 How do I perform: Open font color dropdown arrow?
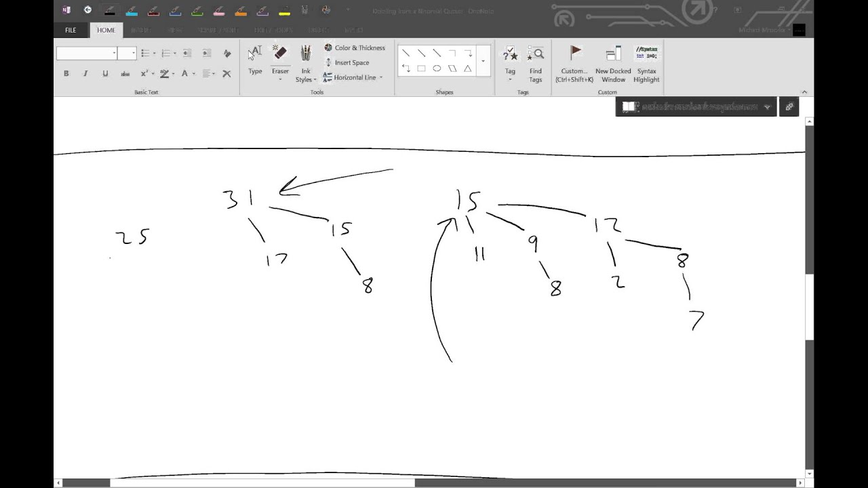click(x=194, y=73)
